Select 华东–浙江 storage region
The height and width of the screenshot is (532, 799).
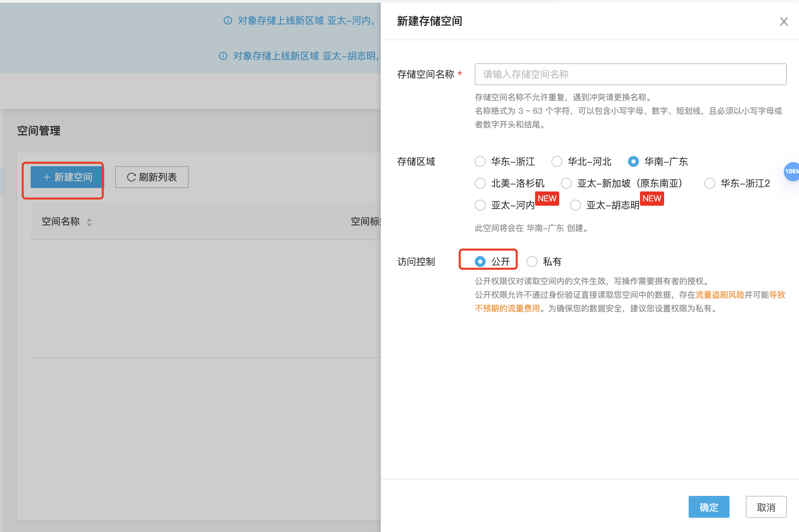[x=480, y=161]
